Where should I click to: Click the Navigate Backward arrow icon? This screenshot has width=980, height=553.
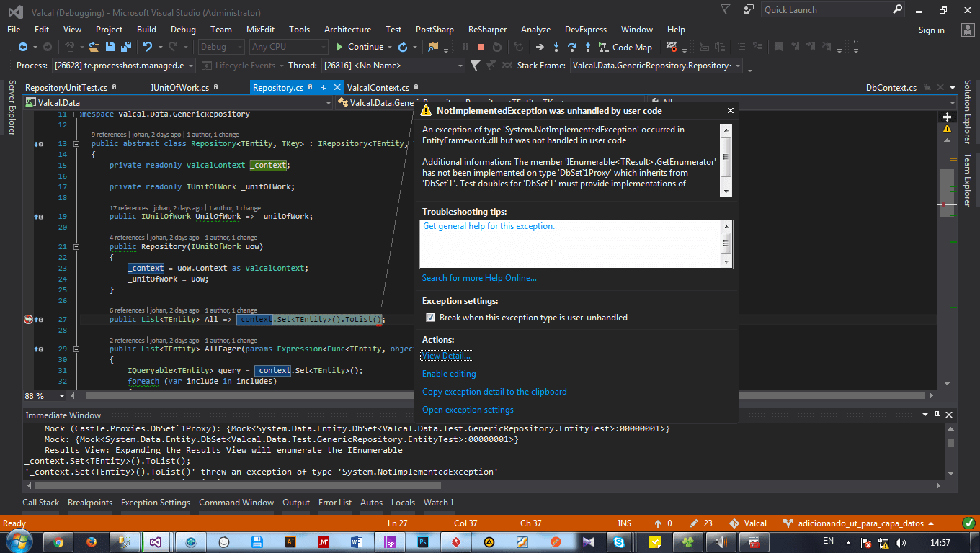(x=22, y=47)
